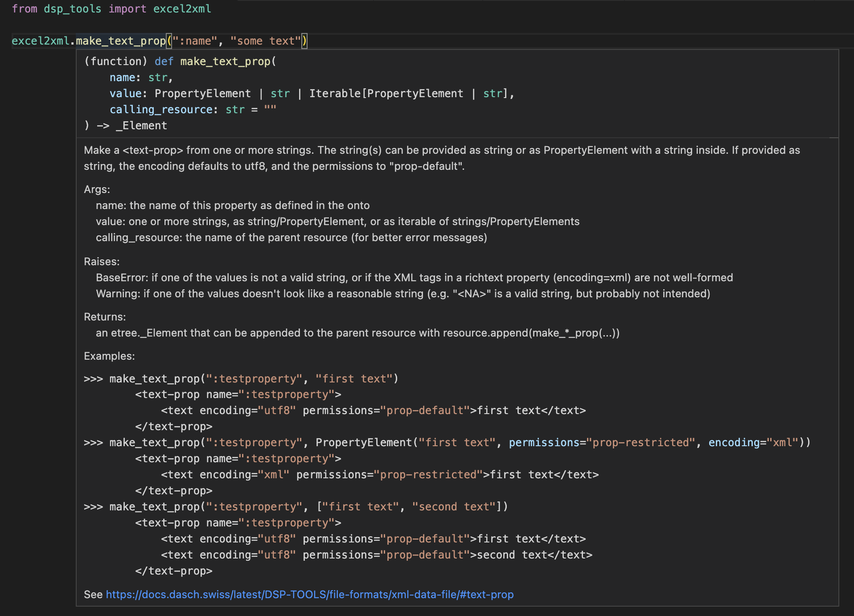Click the Returns: section heading

pos(104,316)
